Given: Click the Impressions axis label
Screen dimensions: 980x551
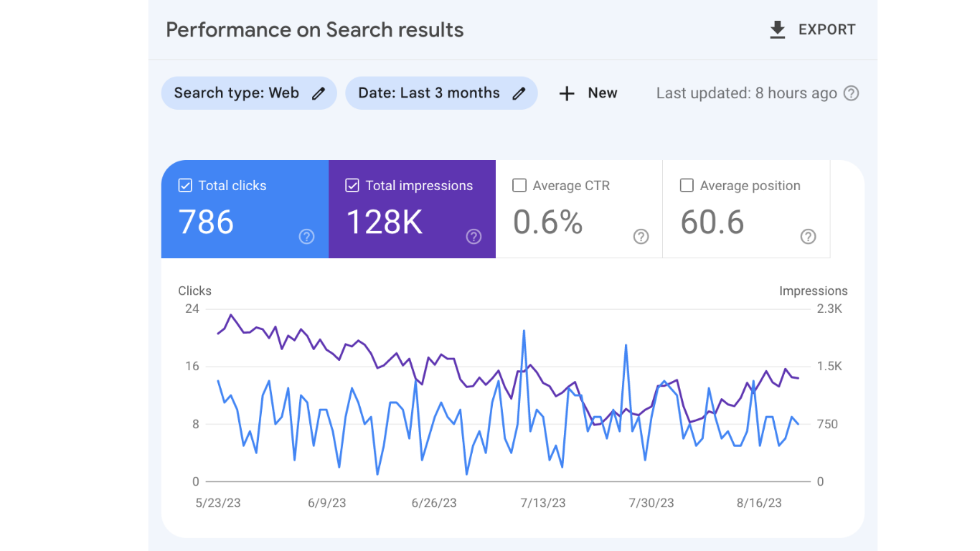Looking at the screenshot, I should [814, 291].
